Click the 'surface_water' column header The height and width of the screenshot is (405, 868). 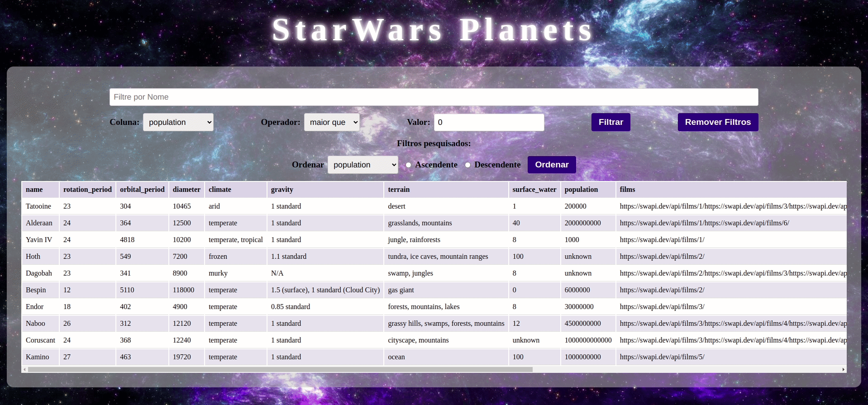click(x=534, y=190)
